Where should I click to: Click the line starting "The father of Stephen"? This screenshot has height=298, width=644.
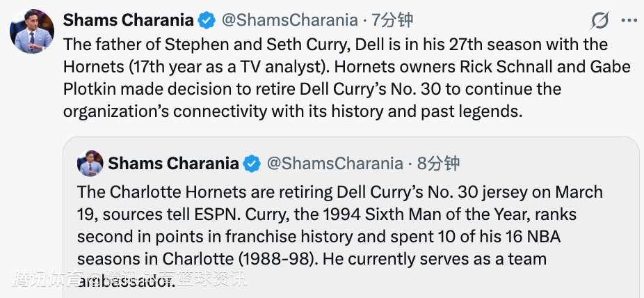[335, 45]
